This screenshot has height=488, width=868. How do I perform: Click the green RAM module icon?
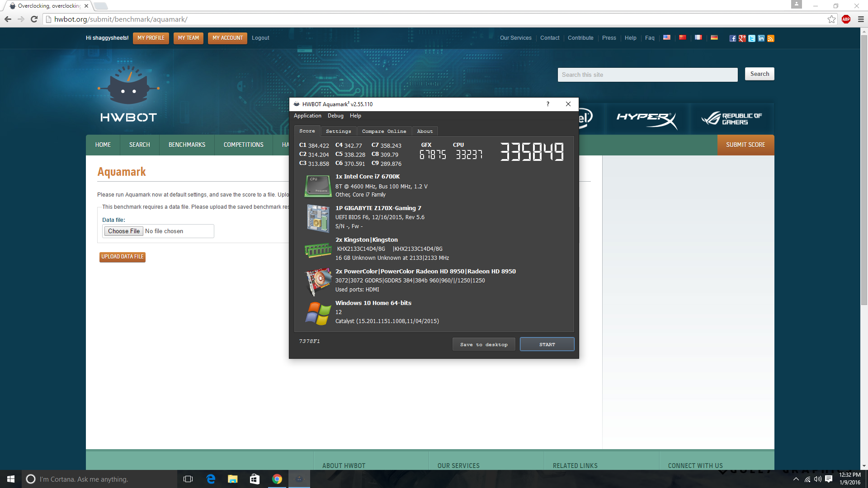318,250
